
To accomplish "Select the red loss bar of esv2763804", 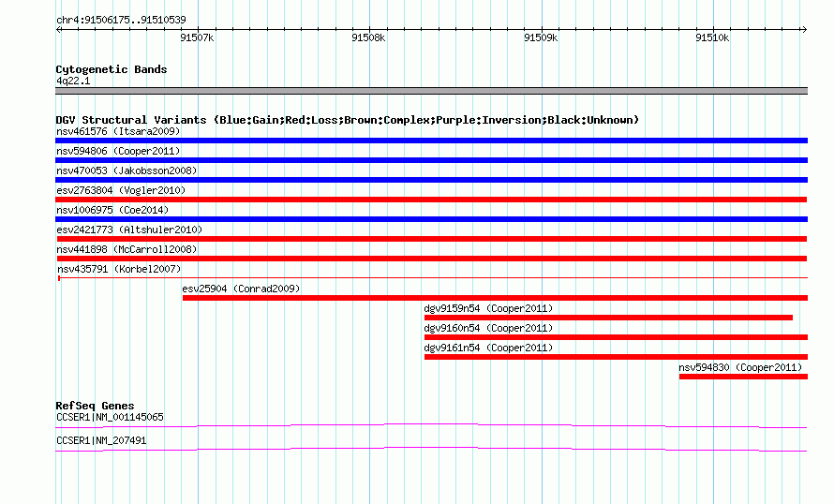I will tap(431, 200).
